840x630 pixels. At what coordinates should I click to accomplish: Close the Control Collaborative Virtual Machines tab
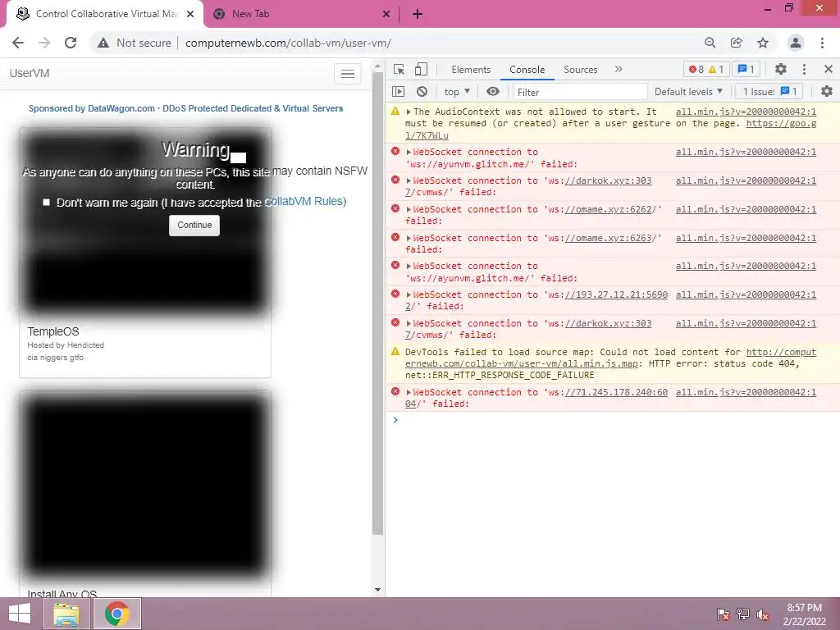click(190, 15)
